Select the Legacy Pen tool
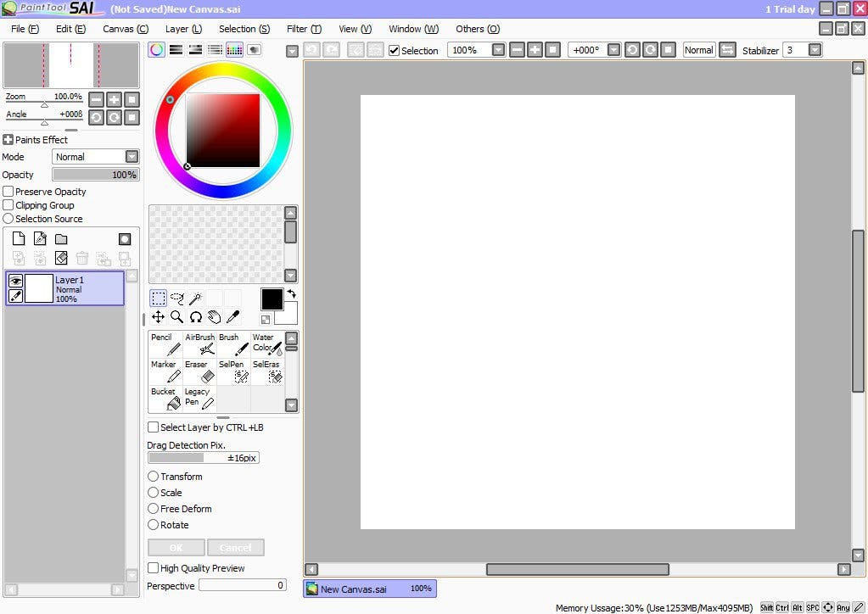This screenshot has height=614, width=868. click(x=198, y=399)
